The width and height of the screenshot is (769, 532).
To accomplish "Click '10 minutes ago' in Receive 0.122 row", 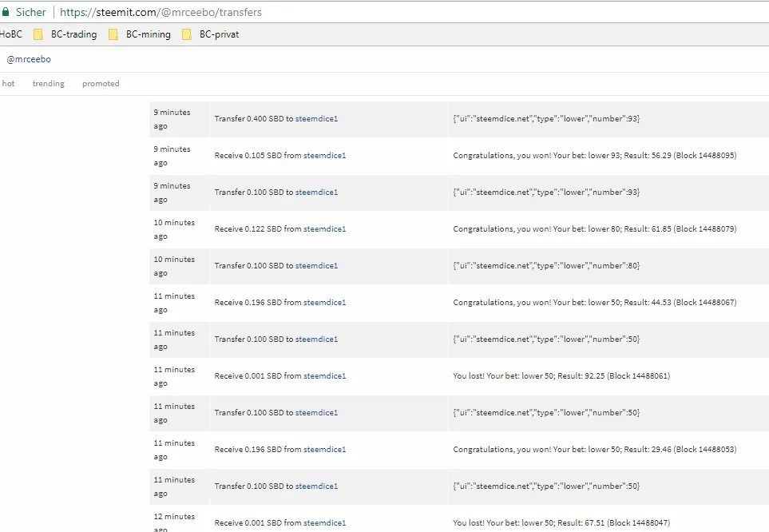I will pyautogui.click(x=174, y=230).
